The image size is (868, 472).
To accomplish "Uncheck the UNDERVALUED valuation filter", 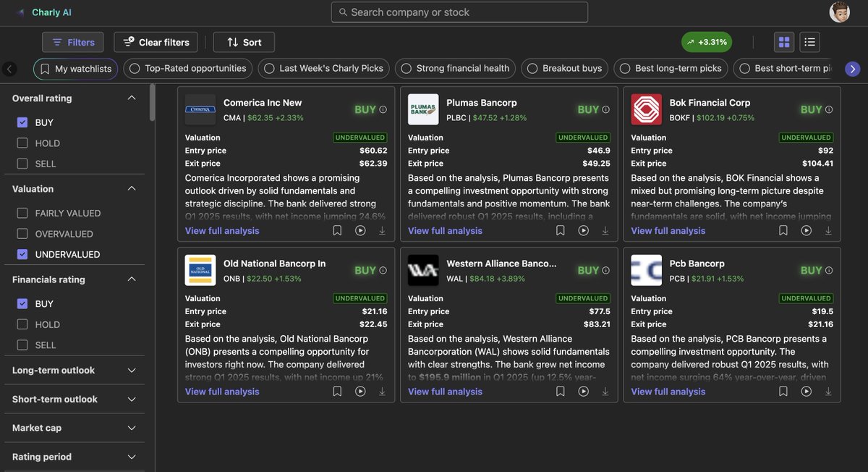I will point(22,254).
